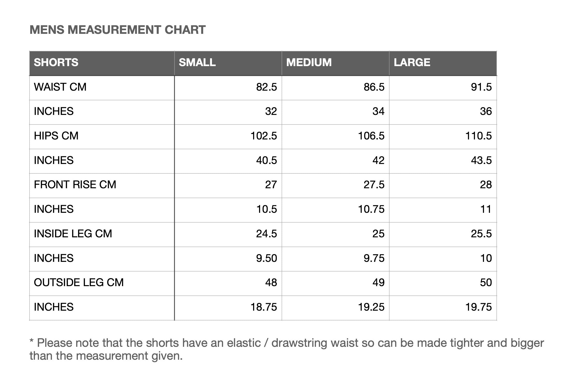This screenshot has width=583, height=392.
Task: Select the small outside leg inches 18.75
Action: tap(264, 307)
